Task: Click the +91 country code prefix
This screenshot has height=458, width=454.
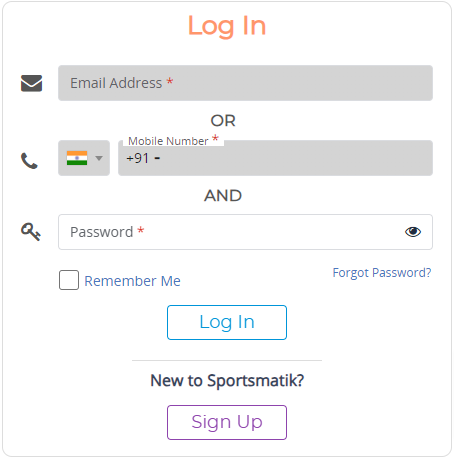Action: (x=137, y=158)
